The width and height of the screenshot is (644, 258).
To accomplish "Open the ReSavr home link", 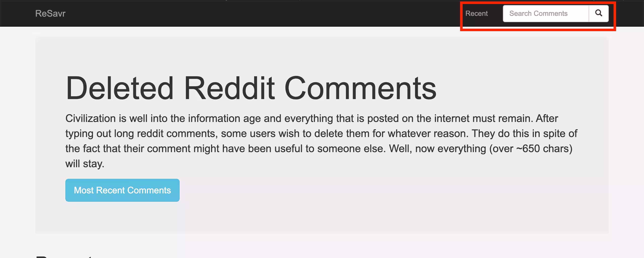I will point(50,13).
